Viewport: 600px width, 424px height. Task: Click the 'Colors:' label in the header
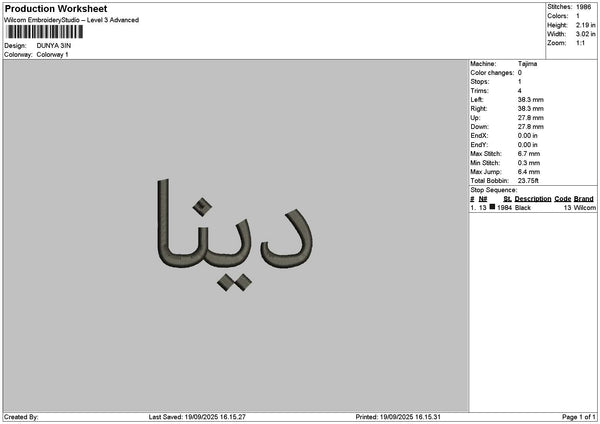tap(558, 16)
